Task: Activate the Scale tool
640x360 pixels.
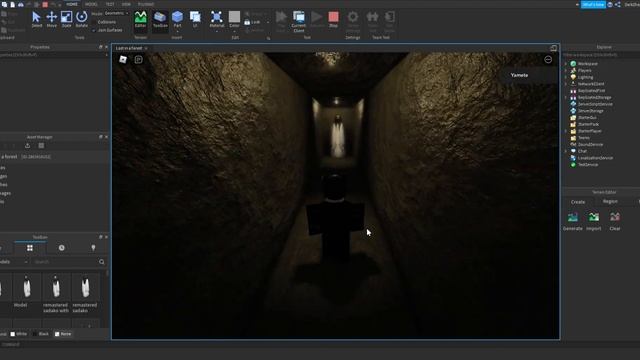Action: [x=67, y=19]
